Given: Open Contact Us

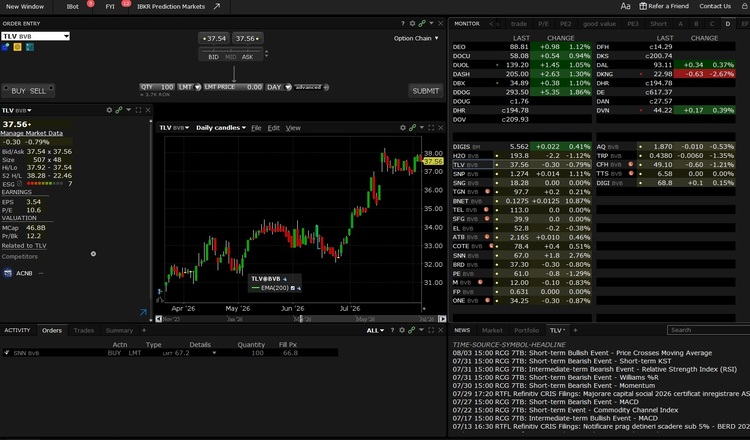Looking at the screenshot, I should click(715, 6).
